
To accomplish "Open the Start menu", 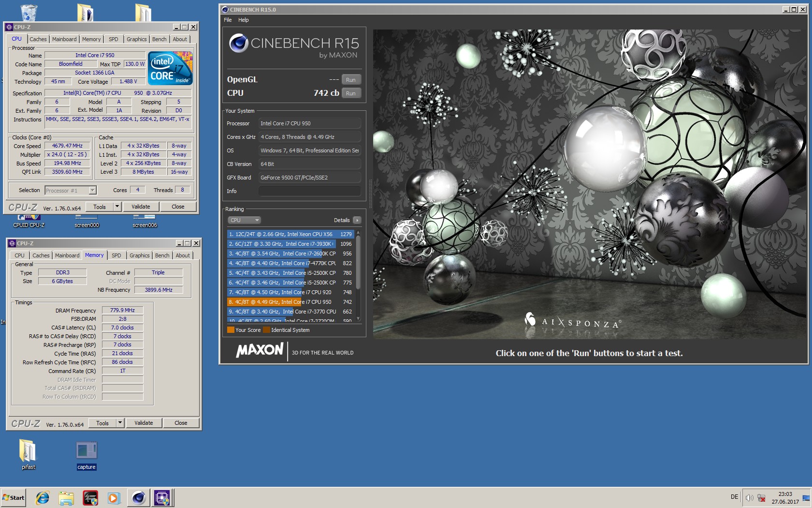I will (14, 497).
